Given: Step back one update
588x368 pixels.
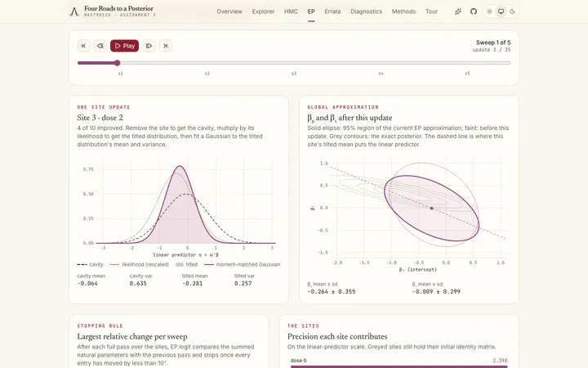Looking at the screenshot, I should tap(100, 46).
